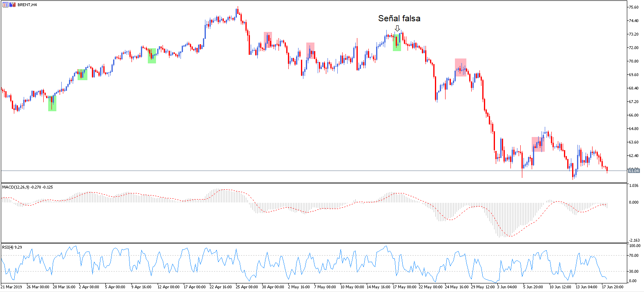
Task: Open the Depth of Market icon
Action: 5,5
